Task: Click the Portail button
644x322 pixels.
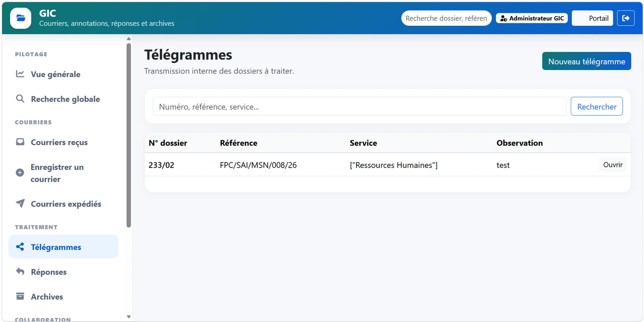Action: tap(592, 18)
